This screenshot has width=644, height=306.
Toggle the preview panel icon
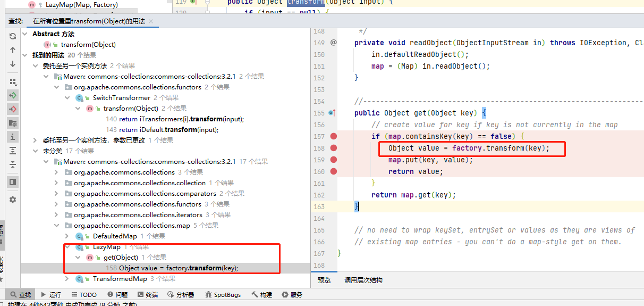[13, 182]
